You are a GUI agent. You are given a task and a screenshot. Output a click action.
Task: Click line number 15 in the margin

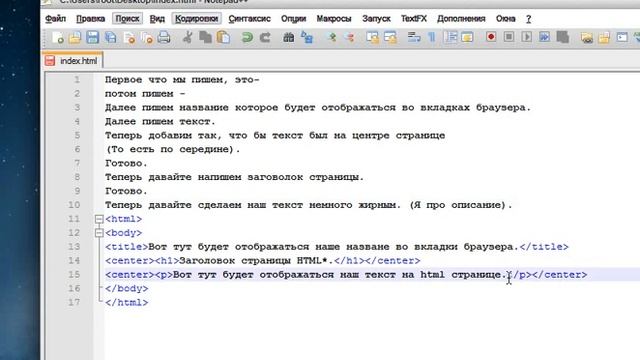(x=74, y=274)
